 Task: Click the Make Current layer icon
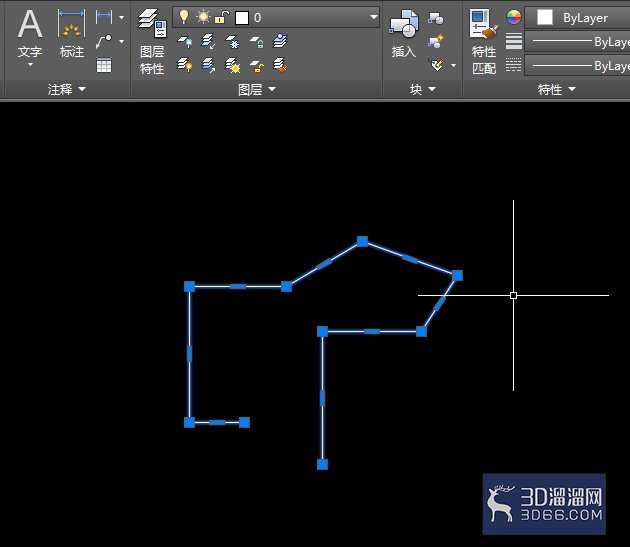[280, 41]
